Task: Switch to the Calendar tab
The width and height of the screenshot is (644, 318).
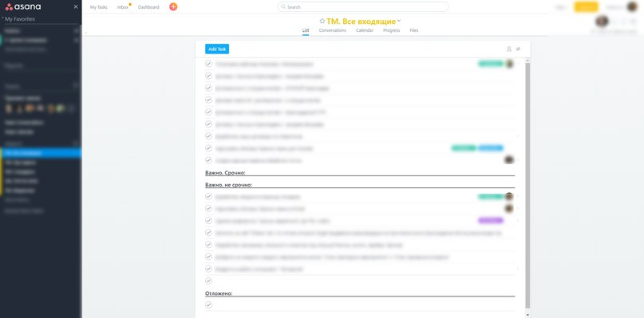Action: (x=365, y=30)
